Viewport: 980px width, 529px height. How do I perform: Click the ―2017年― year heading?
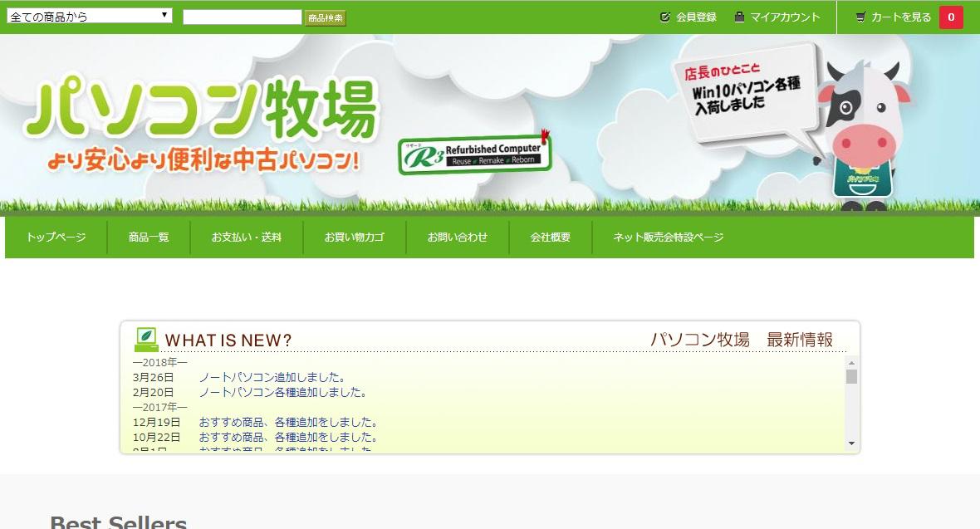coord(160,407)
